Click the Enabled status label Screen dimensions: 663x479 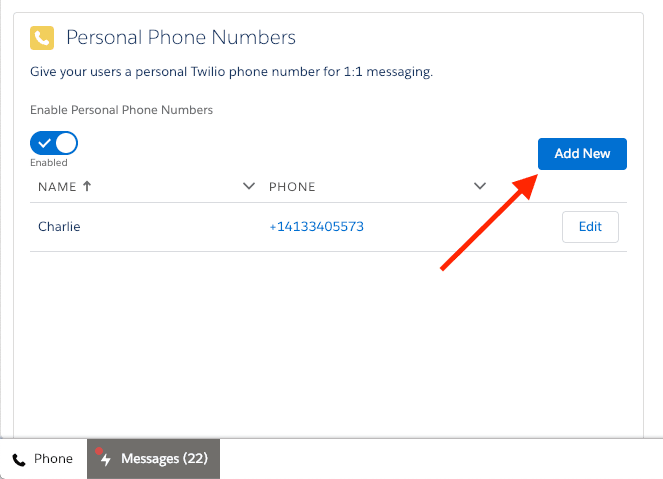click(x=49, y=162)
